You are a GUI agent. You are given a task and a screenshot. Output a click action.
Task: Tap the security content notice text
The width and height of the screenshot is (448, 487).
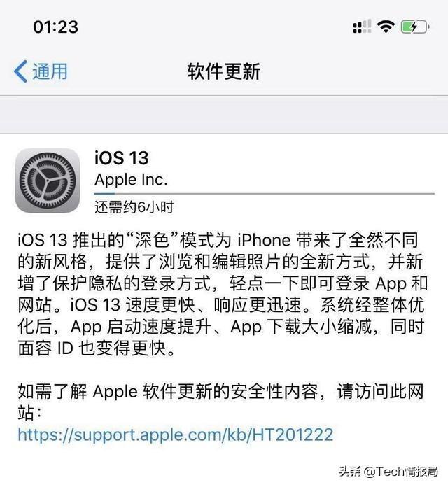click(x=220, y=402)
